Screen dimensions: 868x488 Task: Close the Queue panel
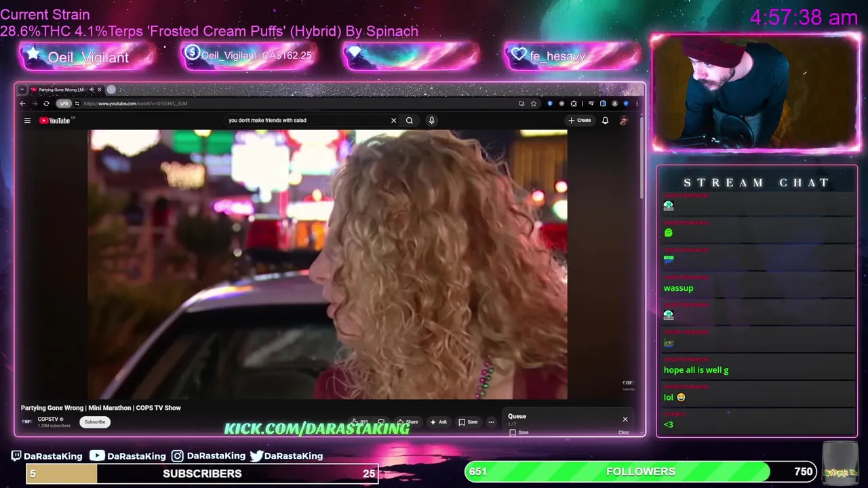click(625, 419)
